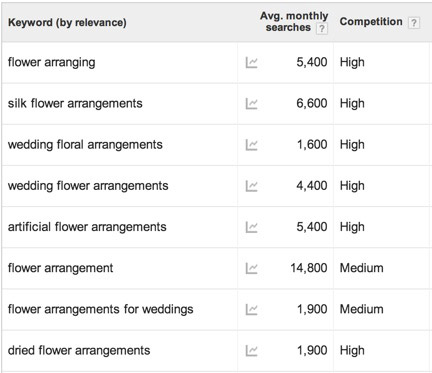Click Medium competition for flower arrangements for weddings
The width and height of the screenshot is (432, 373).
[x=362, y=309]
